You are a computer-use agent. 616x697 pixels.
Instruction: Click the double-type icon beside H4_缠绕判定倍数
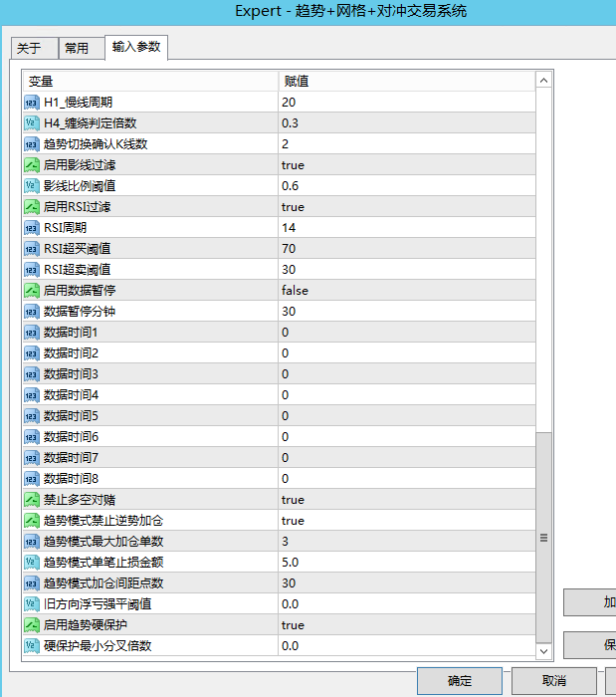[32, 123]
